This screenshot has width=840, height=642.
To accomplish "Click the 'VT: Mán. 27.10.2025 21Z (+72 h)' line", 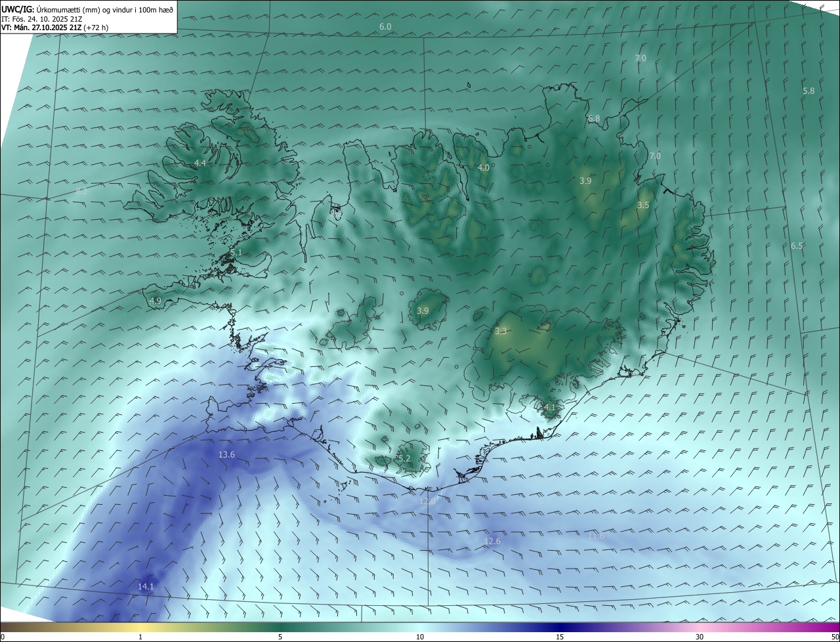I will coord(55,28).
